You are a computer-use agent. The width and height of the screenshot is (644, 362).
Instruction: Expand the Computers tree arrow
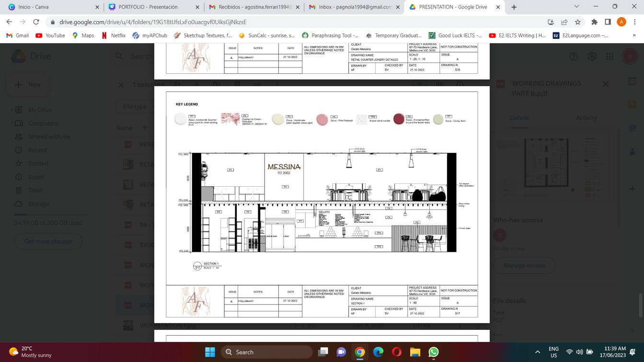(11, 123)
